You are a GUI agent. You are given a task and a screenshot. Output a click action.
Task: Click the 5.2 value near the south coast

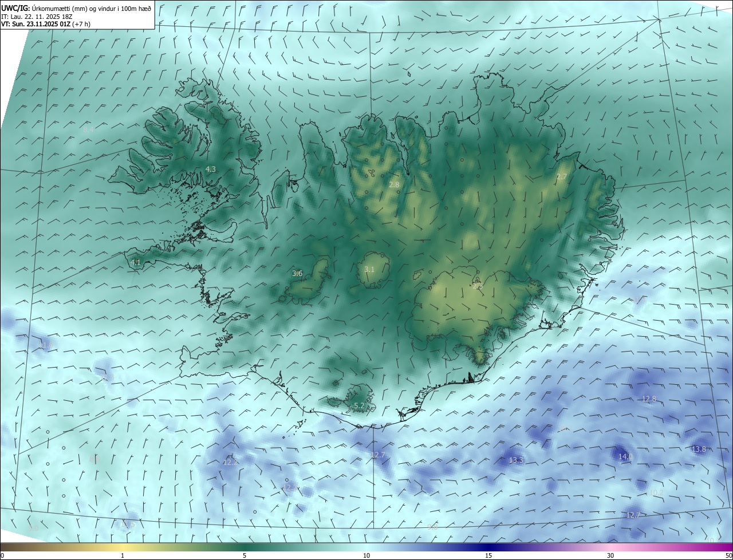pyautogui.click(x=359, y=406)
